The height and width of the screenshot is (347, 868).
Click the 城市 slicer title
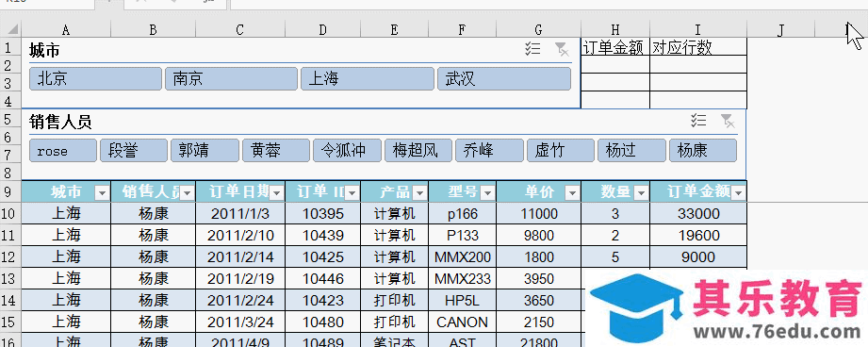pos(44,51)
